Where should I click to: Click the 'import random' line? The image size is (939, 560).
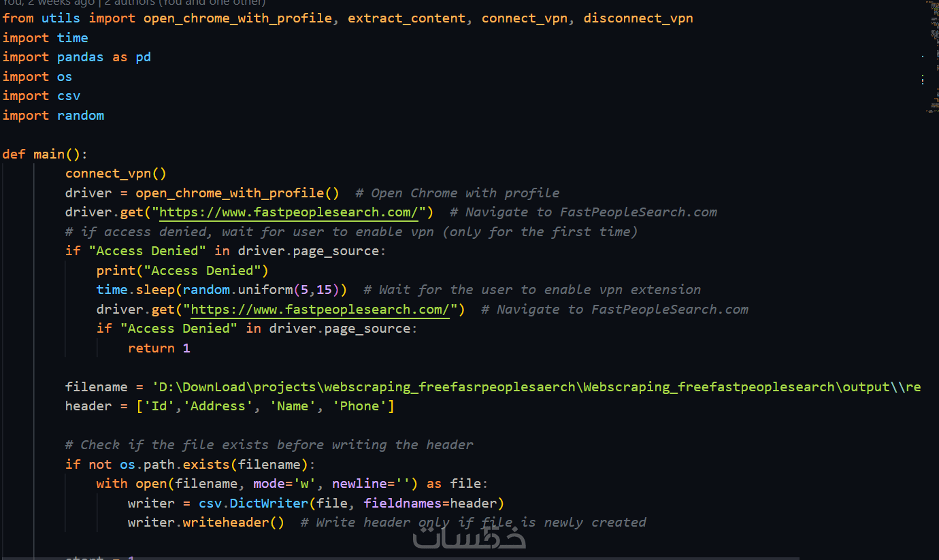tap(54, 116)
